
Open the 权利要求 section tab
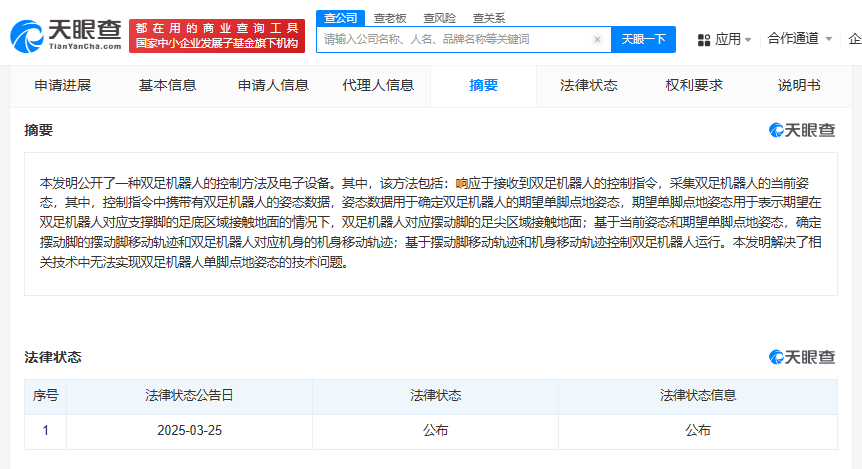point(694,85)
